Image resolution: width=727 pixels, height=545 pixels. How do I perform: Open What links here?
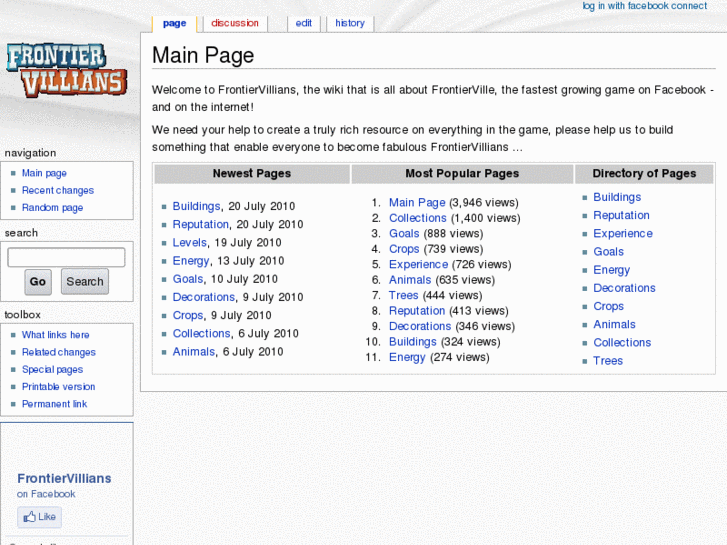56,335
